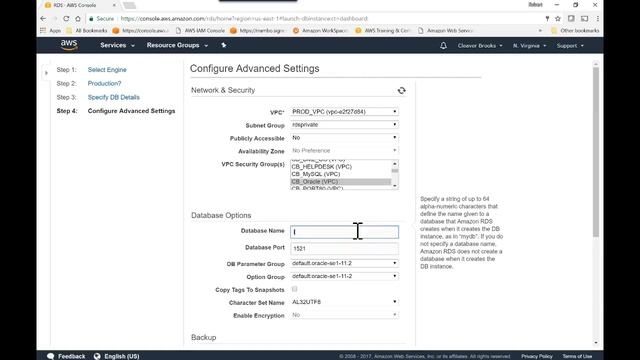Open the Resource Groups menu
Viewport: 640px width, 360px height.
click(177, 45)
